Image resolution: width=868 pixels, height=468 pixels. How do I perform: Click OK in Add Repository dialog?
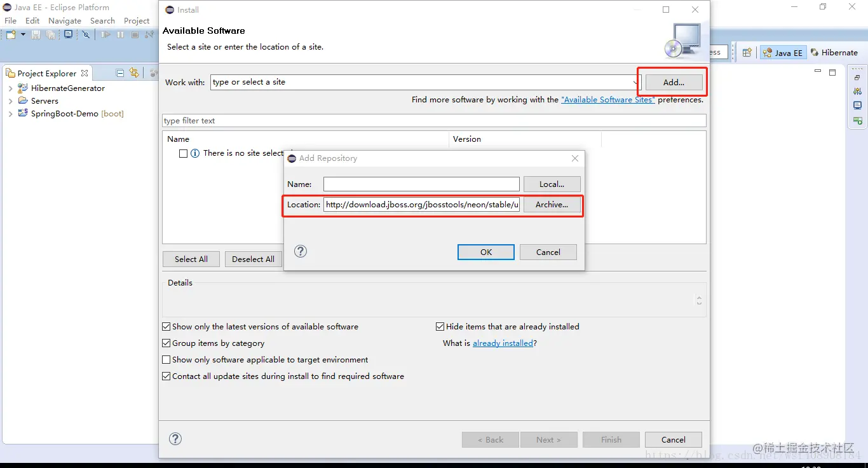coord(486,252)
